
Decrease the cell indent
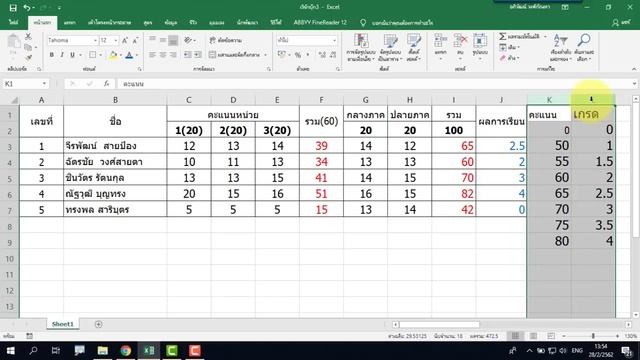pos(188,54)
